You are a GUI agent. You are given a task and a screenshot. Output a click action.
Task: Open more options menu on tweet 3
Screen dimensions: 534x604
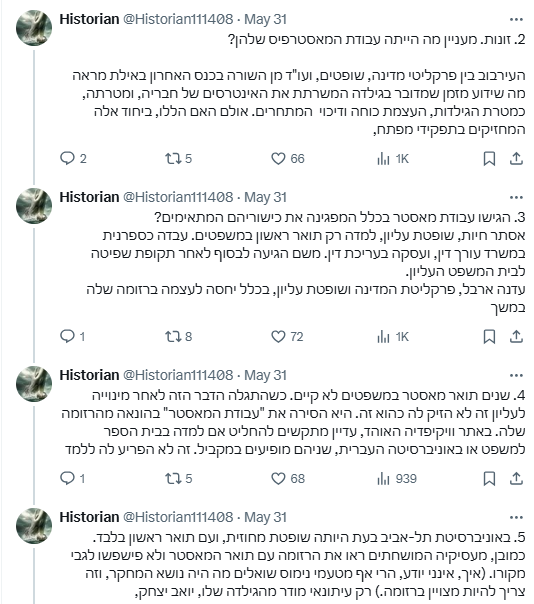pyautogui.click(x=516, y=197)
